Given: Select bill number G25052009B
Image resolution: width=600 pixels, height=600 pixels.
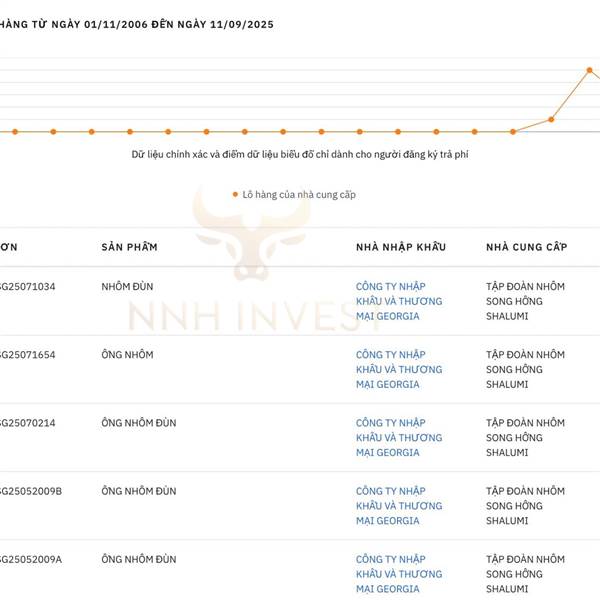Looking at the screenshot, I should 31,491.
